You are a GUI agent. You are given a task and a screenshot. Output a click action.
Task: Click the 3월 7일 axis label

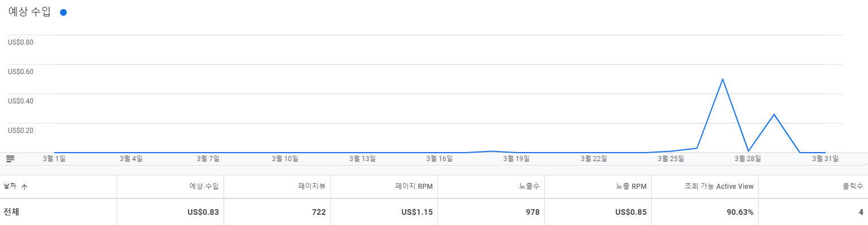coord(208,159)
